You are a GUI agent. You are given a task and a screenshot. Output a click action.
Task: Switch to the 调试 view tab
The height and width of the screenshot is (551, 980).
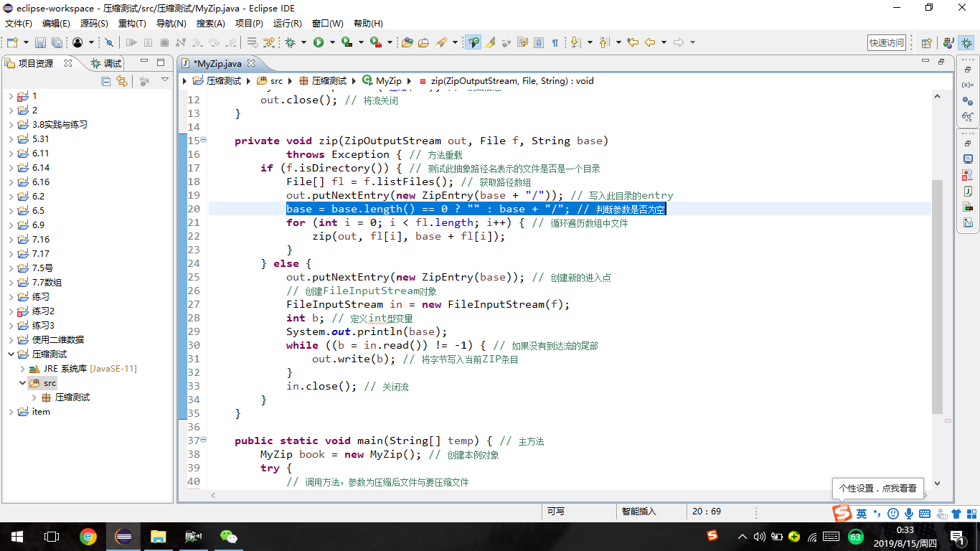[x=106, y=63]
